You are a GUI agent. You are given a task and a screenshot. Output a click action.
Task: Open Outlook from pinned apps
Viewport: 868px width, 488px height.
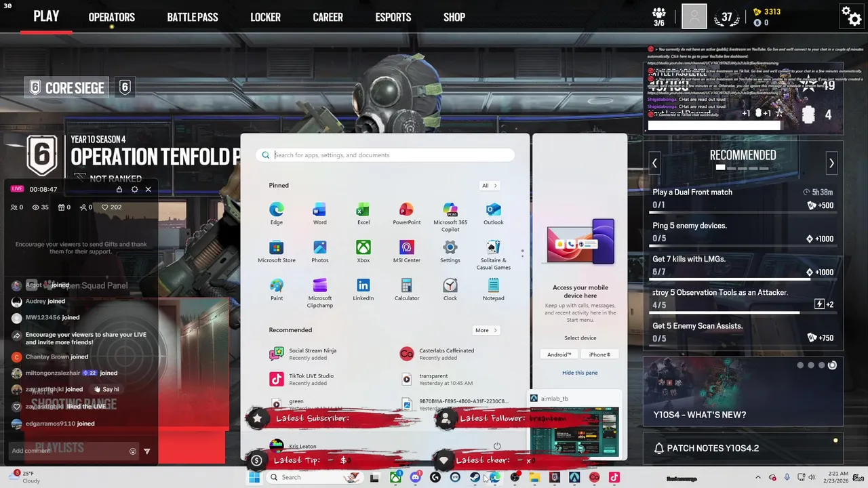493,213
